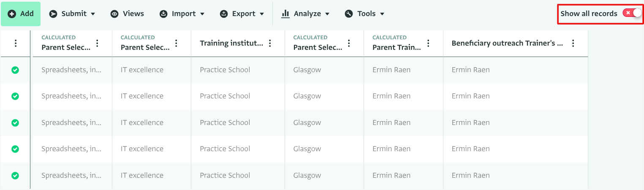Click the three-dot menu in the first header cell

[x=16, y=43]
